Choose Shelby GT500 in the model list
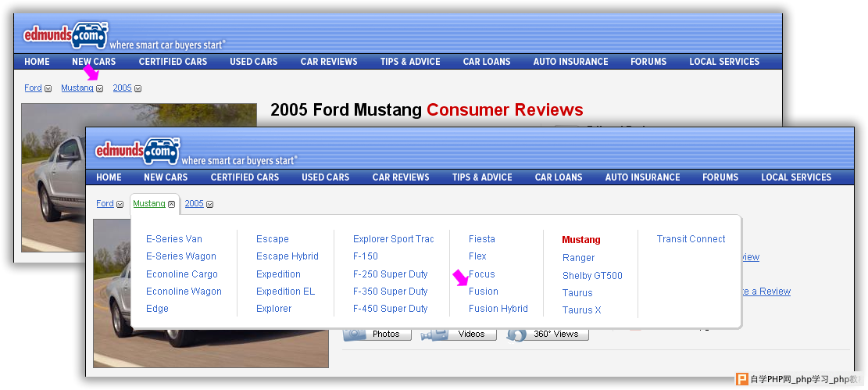 click(592, 276)
